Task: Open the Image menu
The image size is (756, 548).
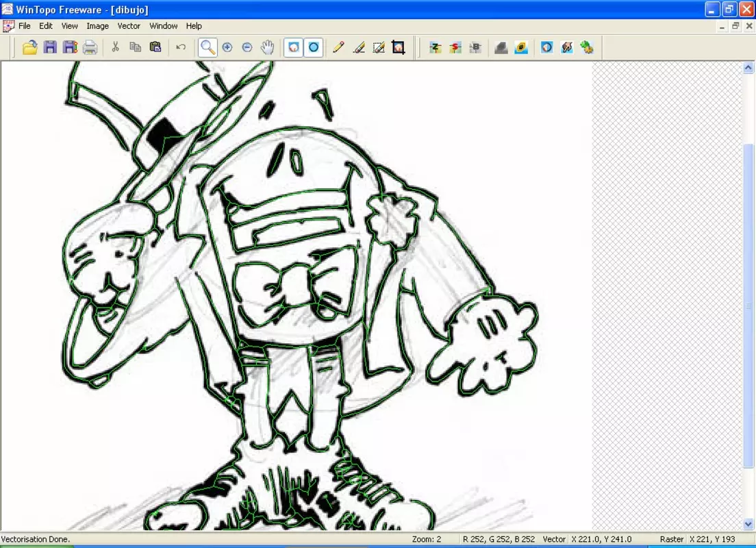Action: pyautogui.click(x=97, y=26)
